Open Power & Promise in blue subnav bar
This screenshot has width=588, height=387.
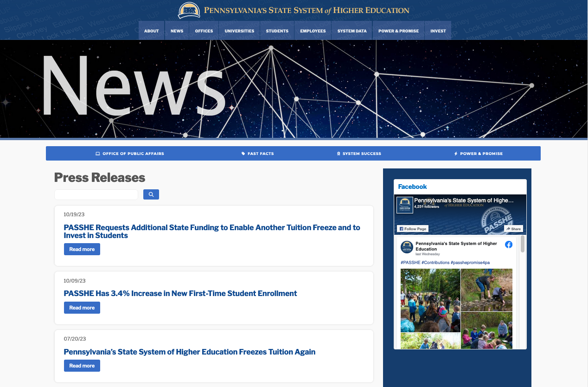(x=478, y=154)
